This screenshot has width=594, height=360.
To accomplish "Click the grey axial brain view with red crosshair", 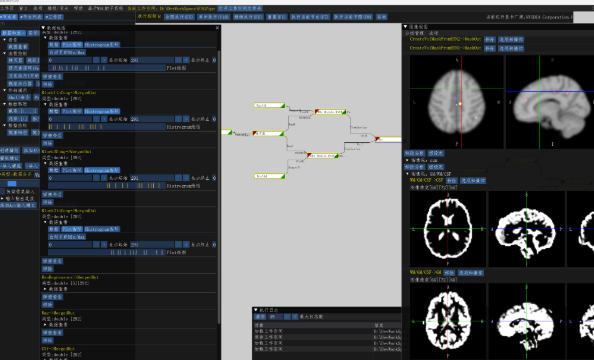I will tap(456, 102).
